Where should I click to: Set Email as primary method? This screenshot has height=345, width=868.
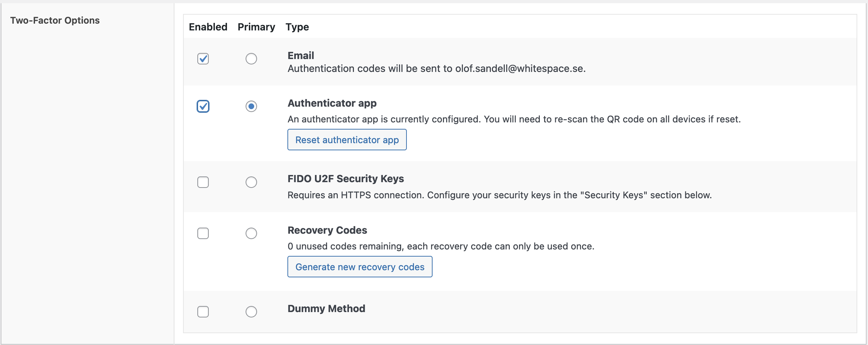coord(251,59)
